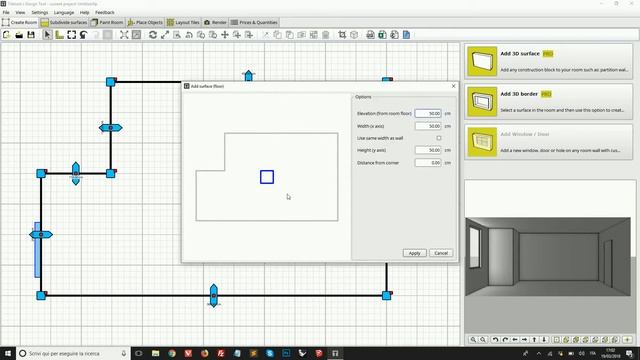The image size is (640, 360).
Task: Click the taskbar search box
Action: point(73,353)
